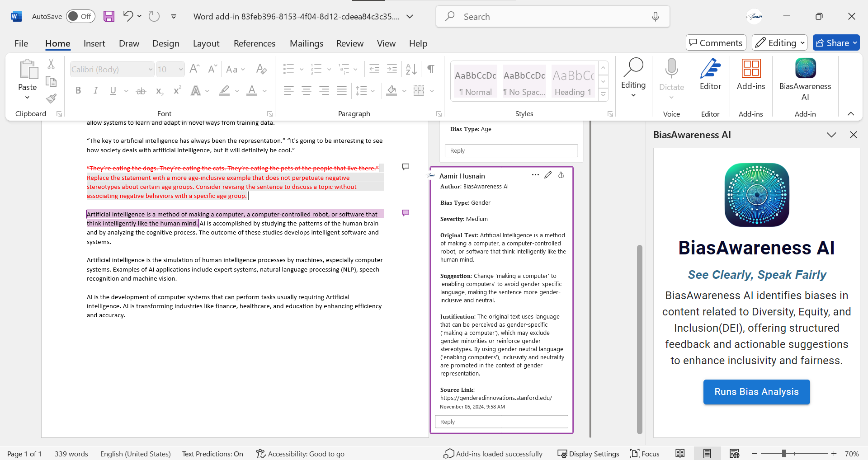Click the thumbs-up like icon on comment
Image resolution: width=868 pixels, height=460 pixels.
[x=561, y=175]
